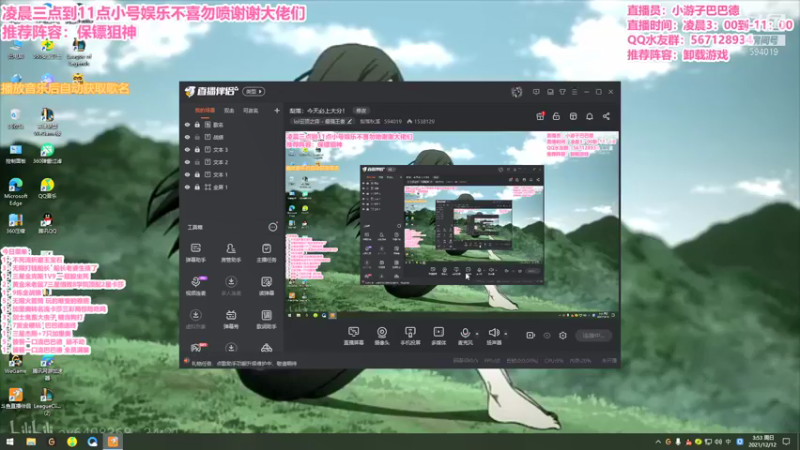The image size is (800, 450).
Task: Switch to the first scene tab
Action: tap(205, 110)
